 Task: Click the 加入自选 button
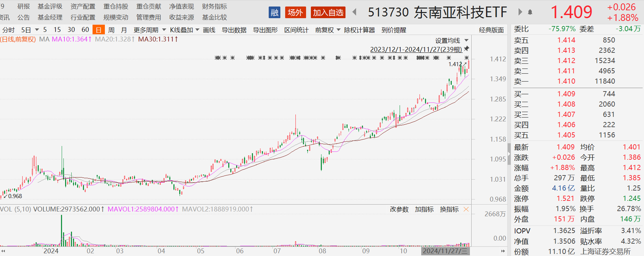coord(328,13)
